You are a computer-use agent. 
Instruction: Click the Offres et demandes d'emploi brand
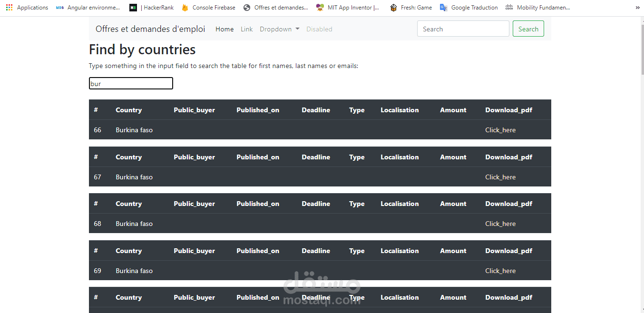click(x=150, y=29)
